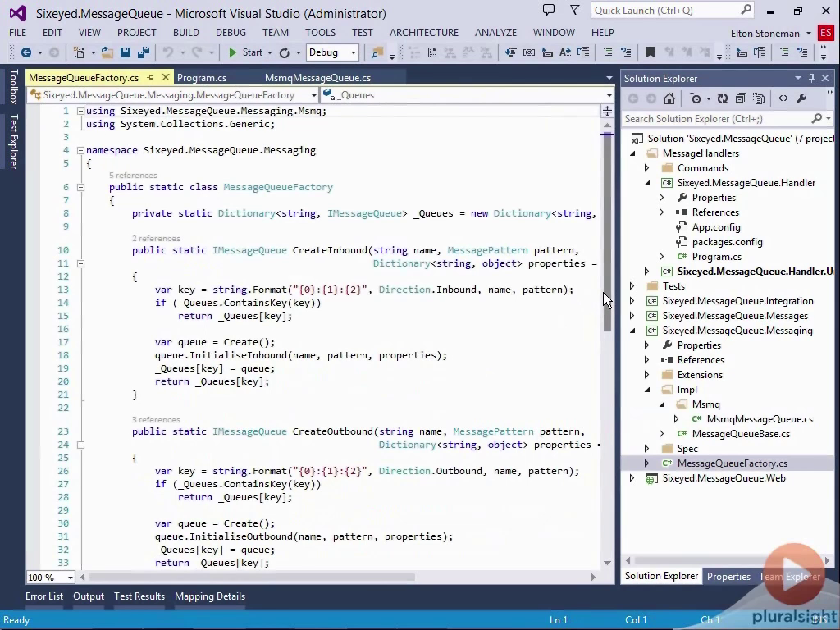Screen dimensions: 840x630
Task: Click the Display Word Completion icon
Action: [565, 52]
